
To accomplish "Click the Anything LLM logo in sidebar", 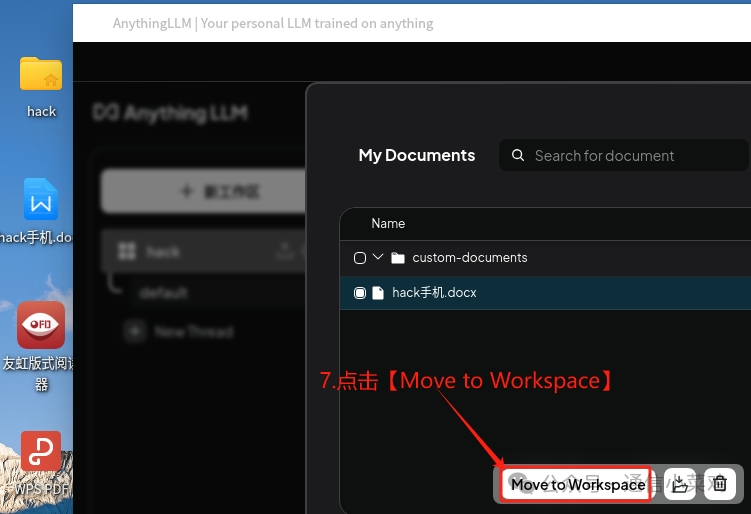I will click(171, 113).
